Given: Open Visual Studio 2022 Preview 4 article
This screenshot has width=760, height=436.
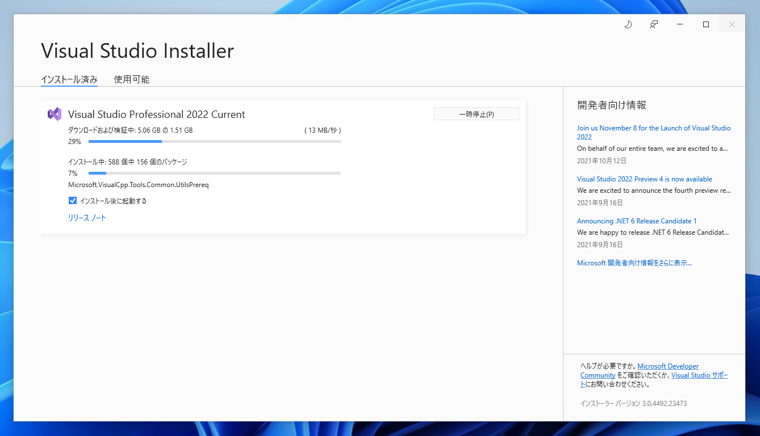Looking at the screenshot, I should (x=644, y=179).
